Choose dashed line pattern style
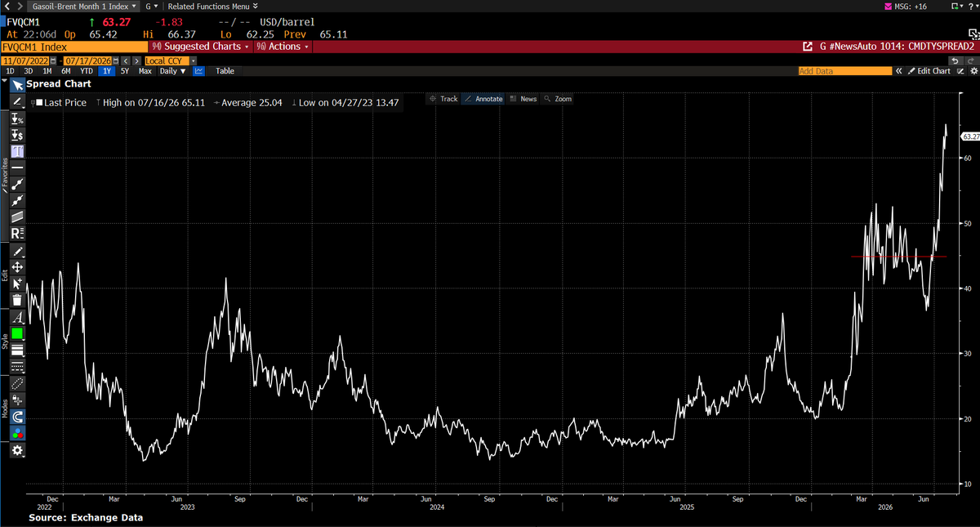The image size is (980, 527). tap(17, 366)
